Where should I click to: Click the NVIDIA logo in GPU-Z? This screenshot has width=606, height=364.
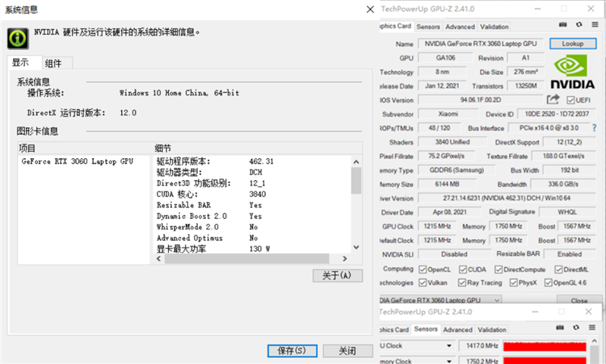(573, 72)
